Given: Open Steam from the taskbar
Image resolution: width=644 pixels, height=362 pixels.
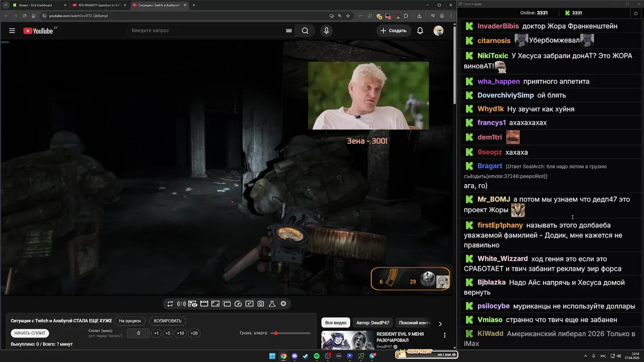Looking at the screenshot, I should tap(305, 356).
